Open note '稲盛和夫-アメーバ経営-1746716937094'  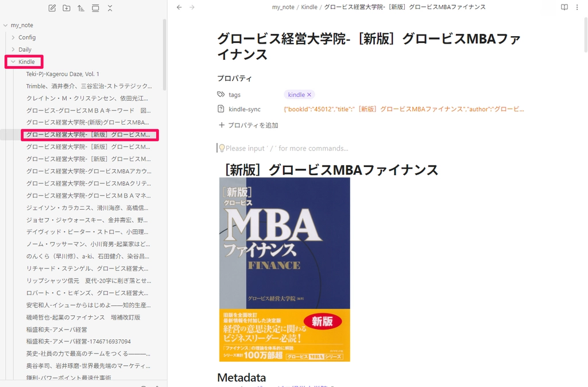[78, 342]
